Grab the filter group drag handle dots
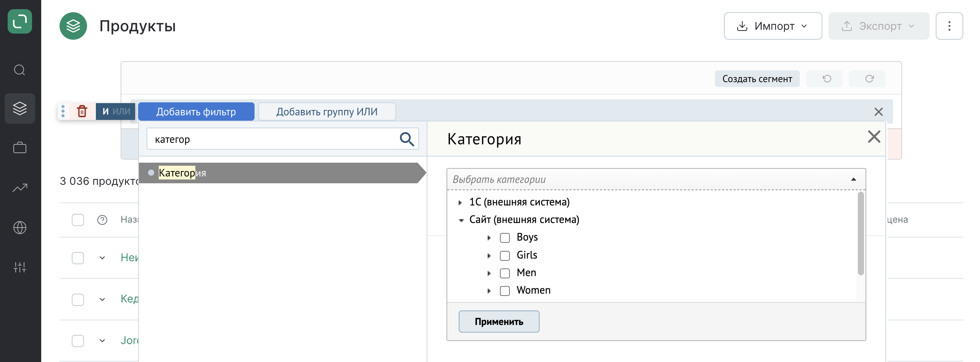This screenshot has width=980, height=362. tap(63, 112)
